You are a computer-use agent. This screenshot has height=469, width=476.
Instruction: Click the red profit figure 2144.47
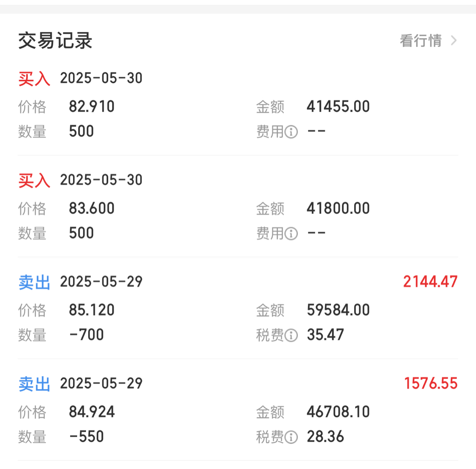coord(430,282)
